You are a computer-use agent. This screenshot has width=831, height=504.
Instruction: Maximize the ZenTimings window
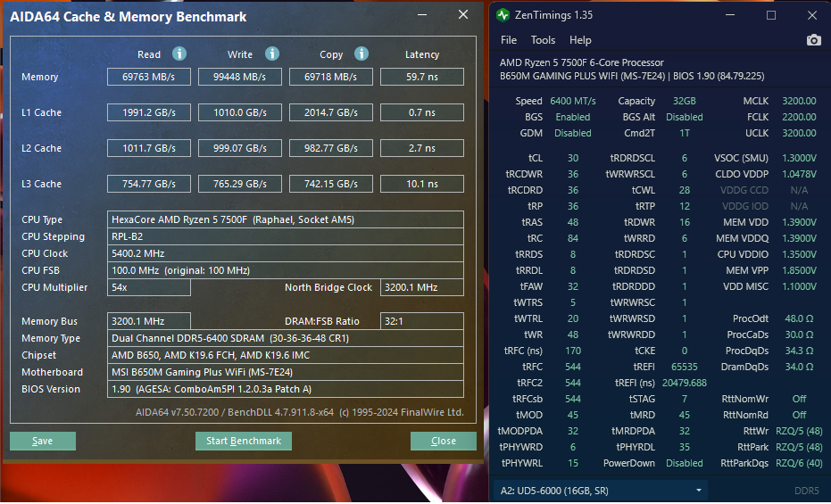tap(771, 15)
